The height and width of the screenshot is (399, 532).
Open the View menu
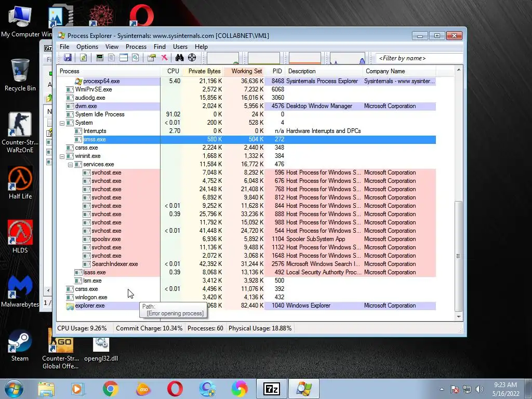(112, 47)
